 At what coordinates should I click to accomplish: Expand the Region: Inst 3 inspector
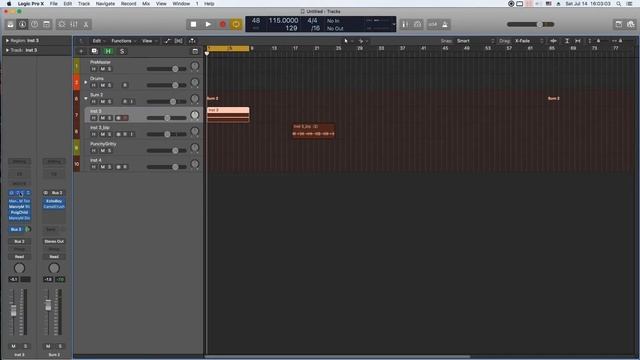[7, 41]
